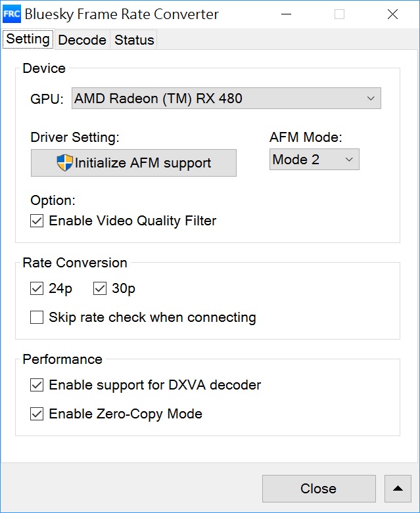Image resolution: width=420 pixels, height=513 pixels.
Task: Disable support for DXVA decoder
Action: 37,385
